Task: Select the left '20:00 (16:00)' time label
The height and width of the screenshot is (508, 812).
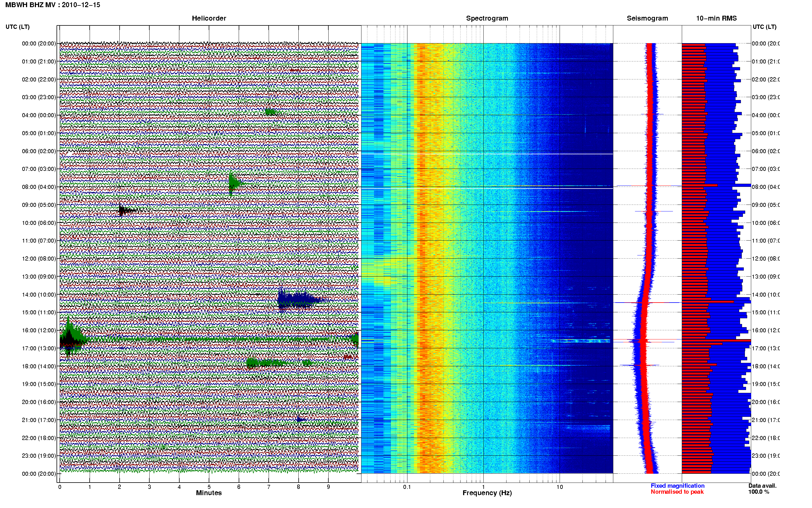Action: (x=39, y=402)
